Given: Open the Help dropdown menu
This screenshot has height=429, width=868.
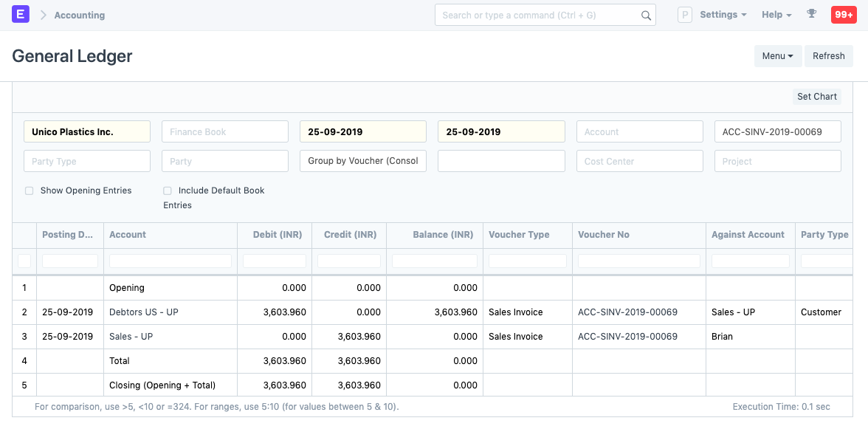Looking at the screenshot, I should pyautogui.click(x=776, y=15).
